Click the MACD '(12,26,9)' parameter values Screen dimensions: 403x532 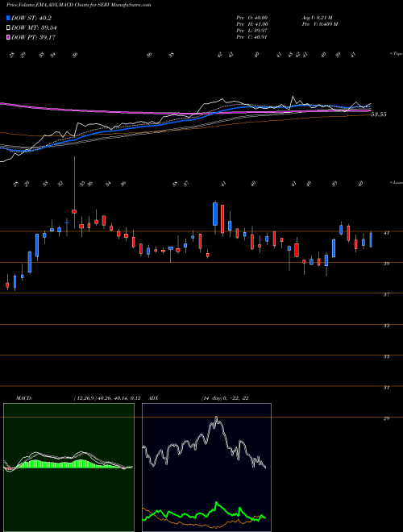(85, 398)
